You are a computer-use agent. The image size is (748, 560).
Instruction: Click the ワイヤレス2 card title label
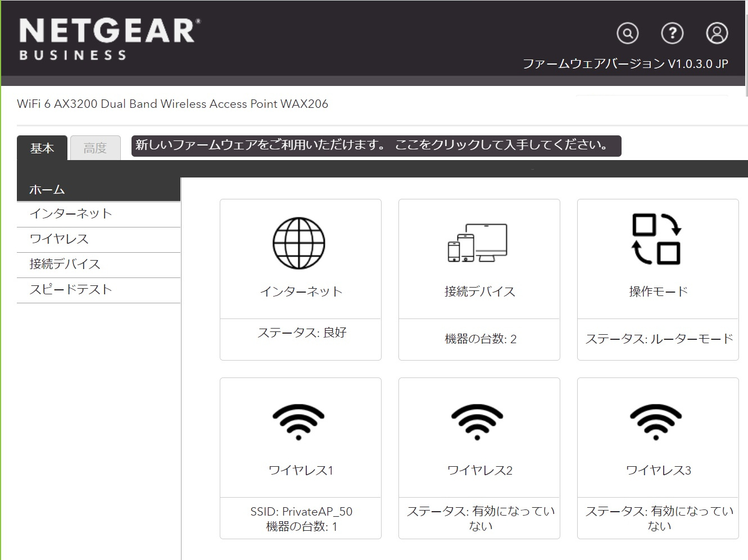coord(479,470)
